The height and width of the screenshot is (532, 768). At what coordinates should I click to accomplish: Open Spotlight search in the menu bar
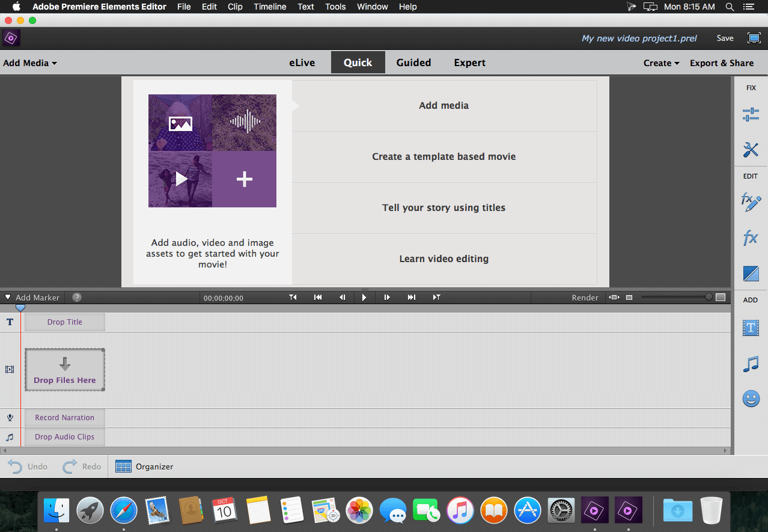pos(730,7)
